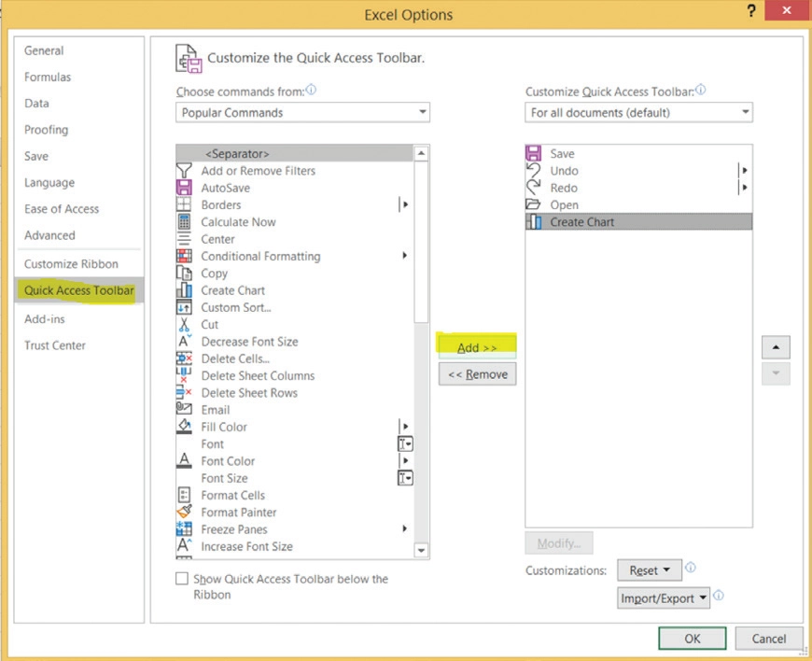Image resolution: width=812 pixels, height=661 pixels.
Task: Open the Font combo box indicator
Action: click(x=405, y=444)
